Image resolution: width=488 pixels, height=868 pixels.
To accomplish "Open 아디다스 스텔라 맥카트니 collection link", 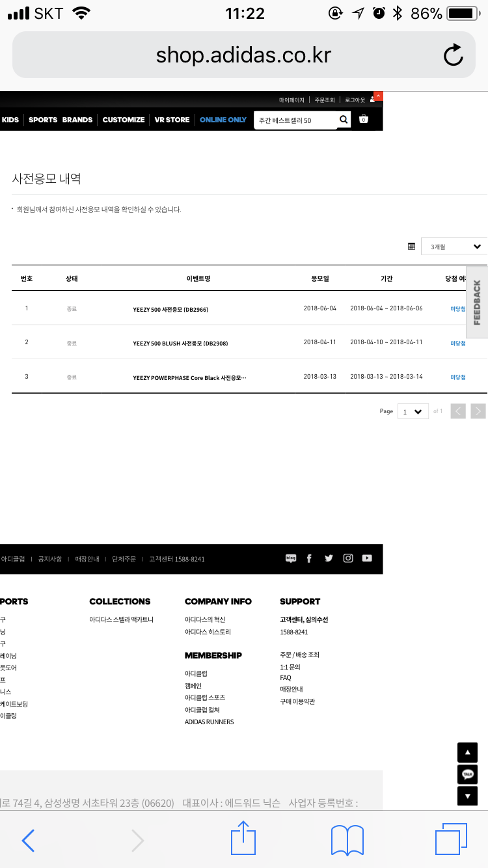I will (122, 619).
